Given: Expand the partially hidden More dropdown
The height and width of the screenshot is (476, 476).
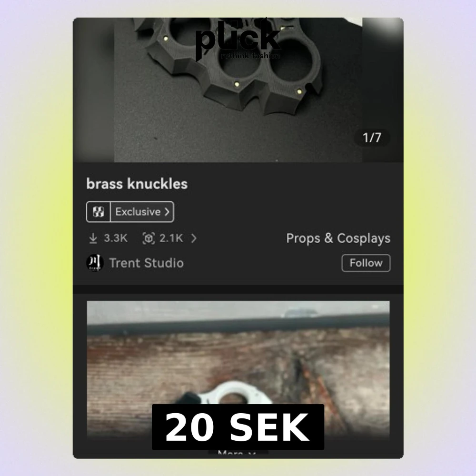Looking at the screenshot, I should coord(238,453).
